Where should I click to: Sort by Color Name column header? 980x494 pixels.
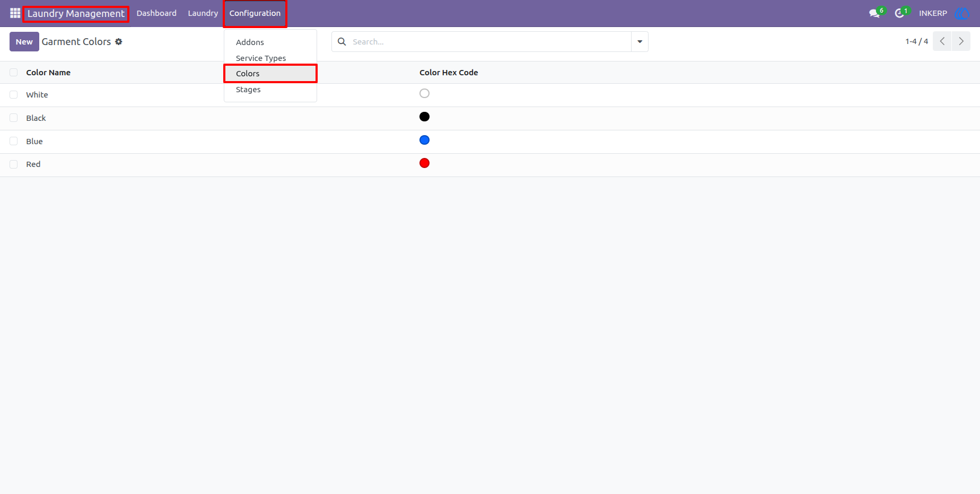point(48,73)
